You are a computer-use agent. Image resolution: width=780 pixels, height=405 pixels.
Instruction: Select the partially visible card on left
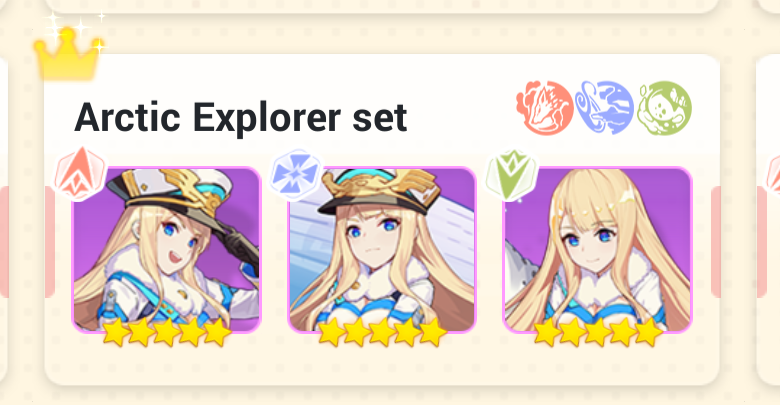(4, 219)
